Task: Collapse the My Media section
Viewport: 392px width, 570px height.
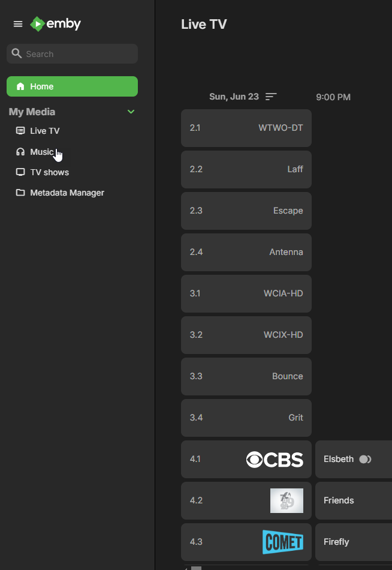Action: 131,112
